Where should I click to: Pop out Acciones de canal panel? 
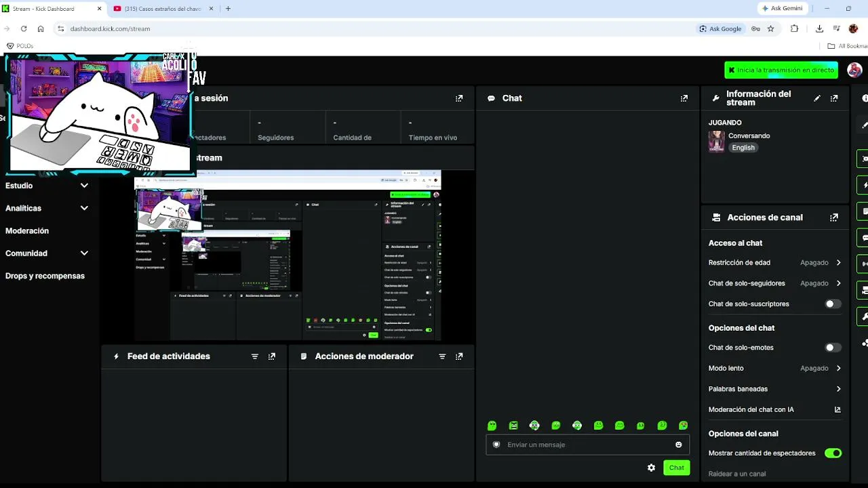tap(834, 218)
